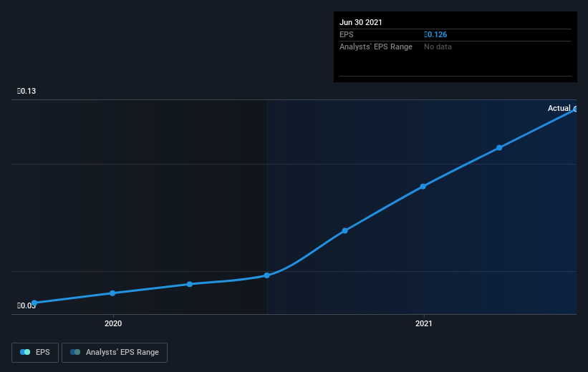Toggle the EPS legend button
The width and height of the screenshot is (588, 372).
pyautogui.click(x=35, y=353)
